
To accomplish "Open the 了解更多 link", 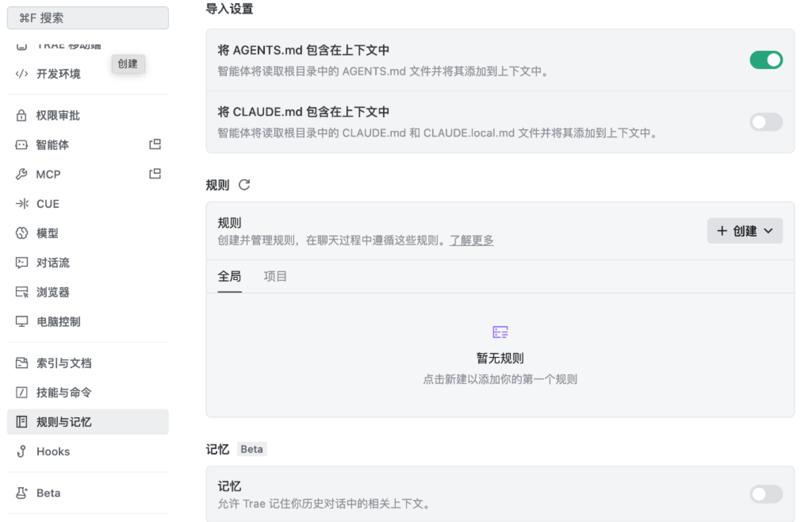I will point(472,240).
